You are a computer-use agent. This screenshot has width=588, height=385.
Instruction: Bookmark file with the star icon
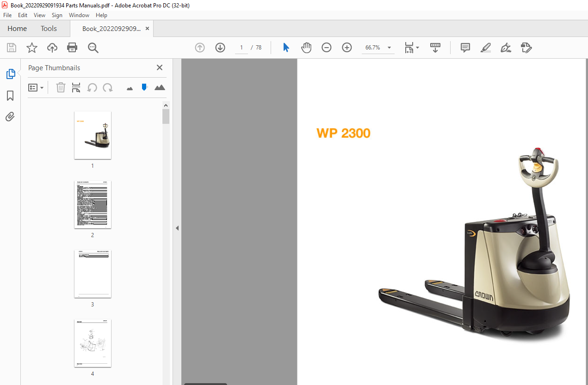(x=31, y=48)
